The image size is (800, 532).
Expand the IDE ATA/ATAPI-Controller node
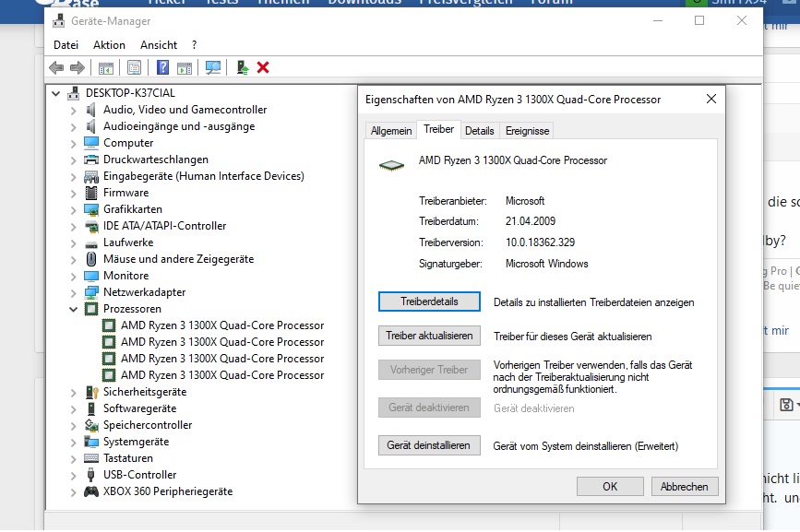[74, 226]
